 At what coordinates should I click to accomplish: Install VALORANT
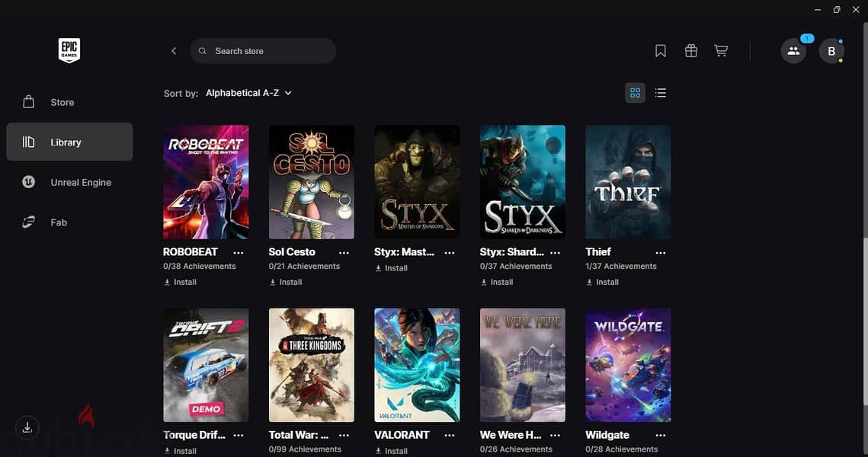click(392, 451)
